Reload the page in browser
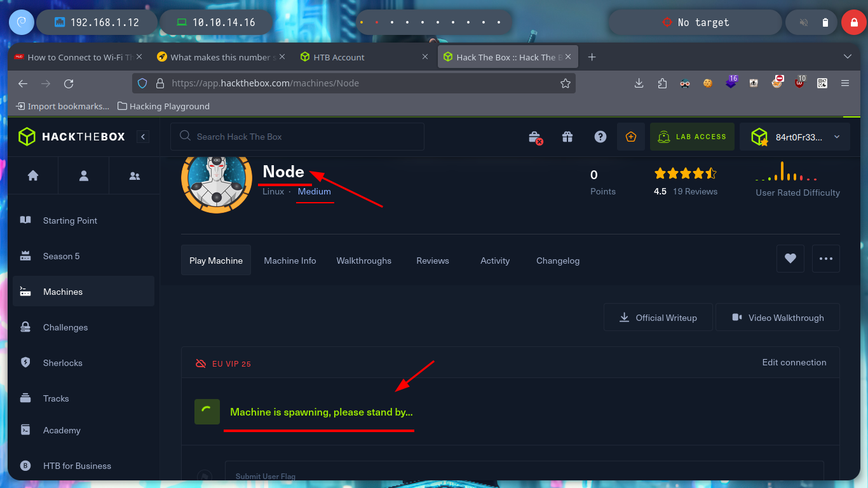This screenshot has width=868, height=488. (69, 83)
